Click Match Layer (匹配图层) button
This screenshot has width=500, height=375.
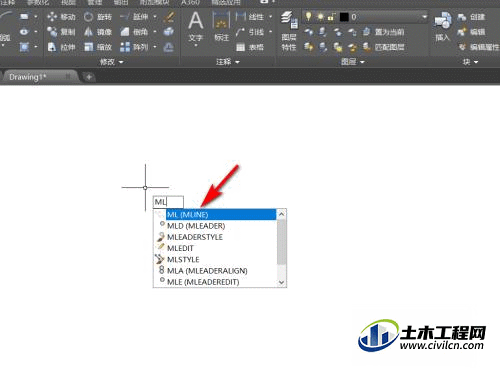[383, 47]
